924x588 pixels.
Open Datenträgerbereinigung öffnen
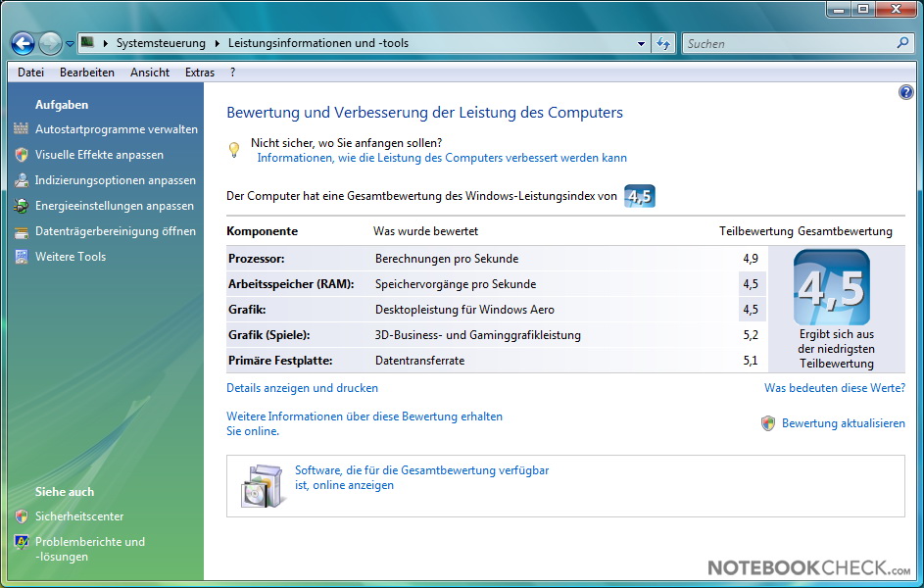pos(115,231)
